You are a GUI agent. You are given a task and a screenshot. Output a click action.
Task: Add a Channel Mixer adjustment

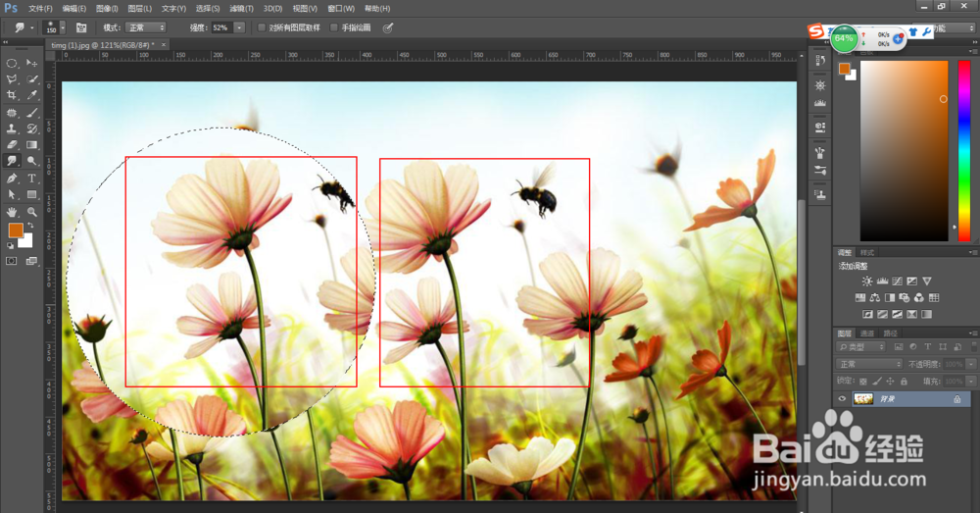919,298
